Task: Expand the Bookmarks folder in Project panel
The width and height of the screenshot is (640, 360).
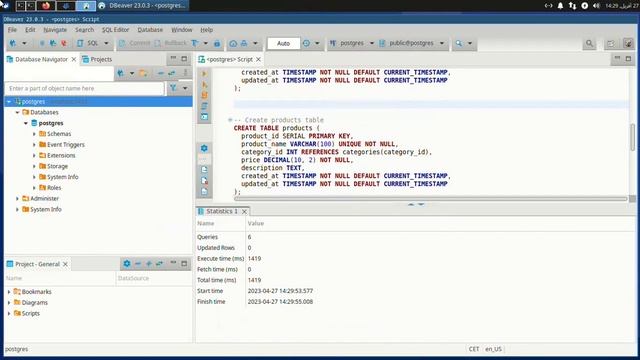Action: 9,292
